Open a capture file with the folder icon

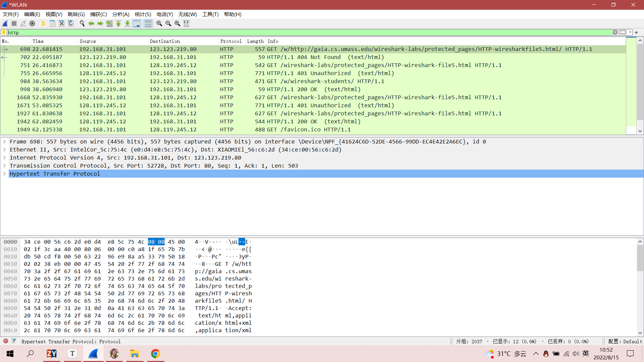click(43, 23)
